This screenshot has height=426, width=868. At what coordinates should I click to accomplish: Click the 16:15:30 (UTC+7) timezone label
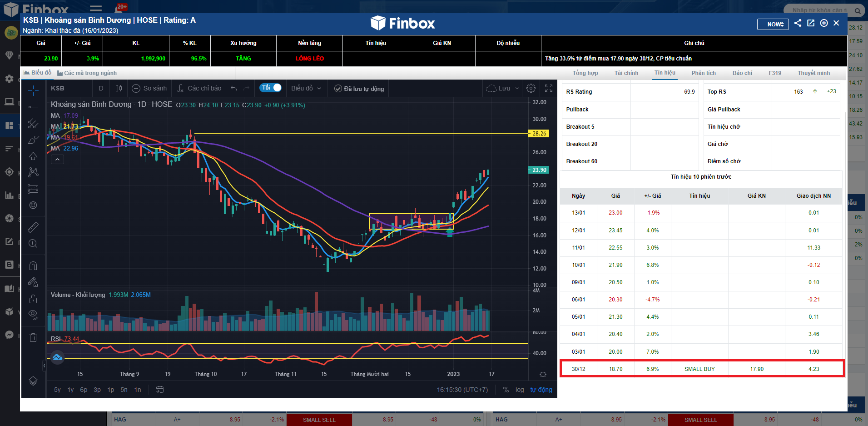(x=462, y=390)
